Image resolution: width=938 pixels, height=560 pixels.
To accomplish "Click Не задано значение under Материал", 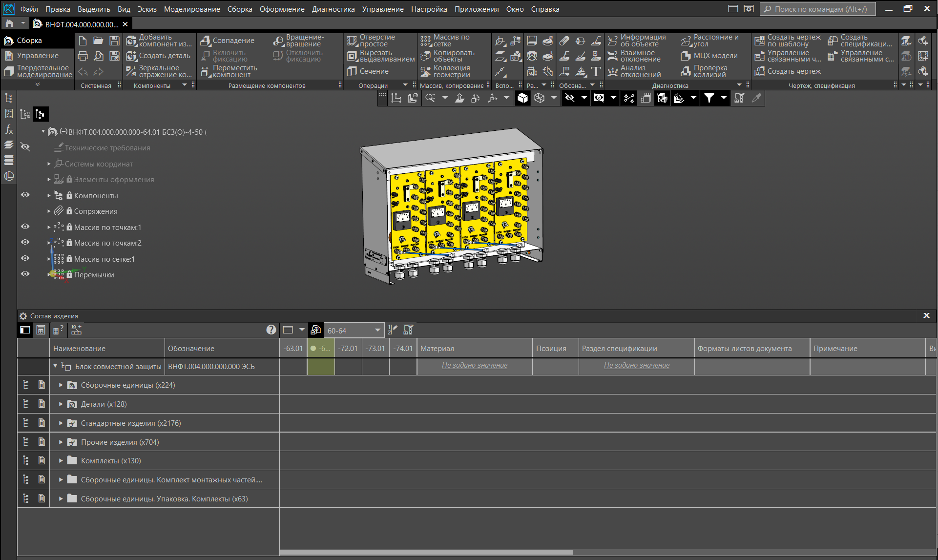I will (474, 365).
